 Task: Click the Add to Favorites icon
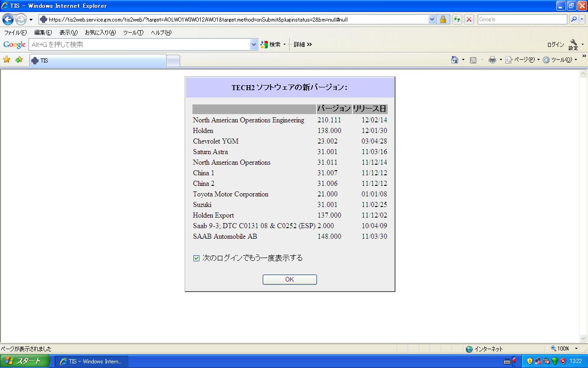coord(19,60)
